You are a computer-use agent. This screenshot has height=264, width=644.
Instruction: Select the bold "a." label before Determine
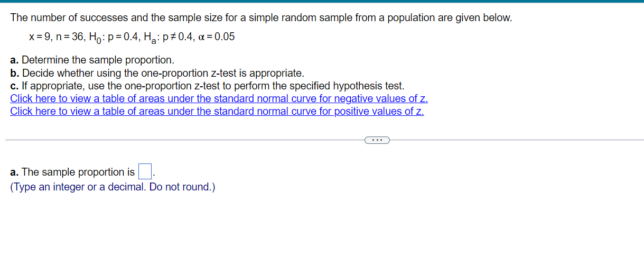[15, 60]
